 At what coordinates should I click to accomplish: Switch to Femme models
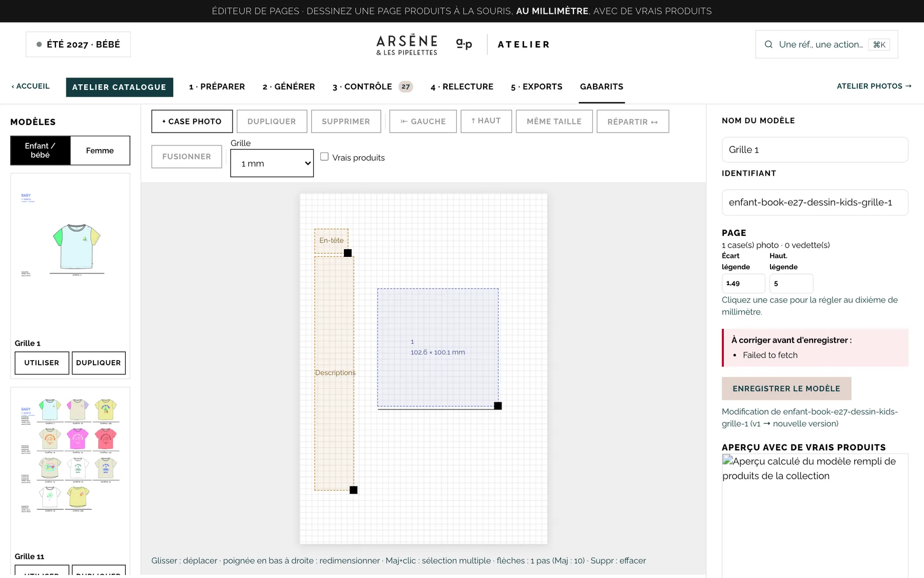[x=100, y=151]
